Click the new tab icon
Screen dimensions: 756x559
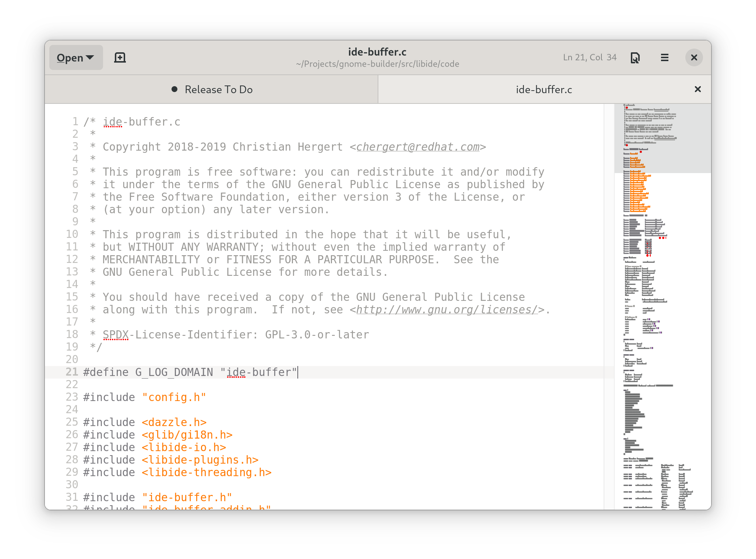(x=120, y=57)
